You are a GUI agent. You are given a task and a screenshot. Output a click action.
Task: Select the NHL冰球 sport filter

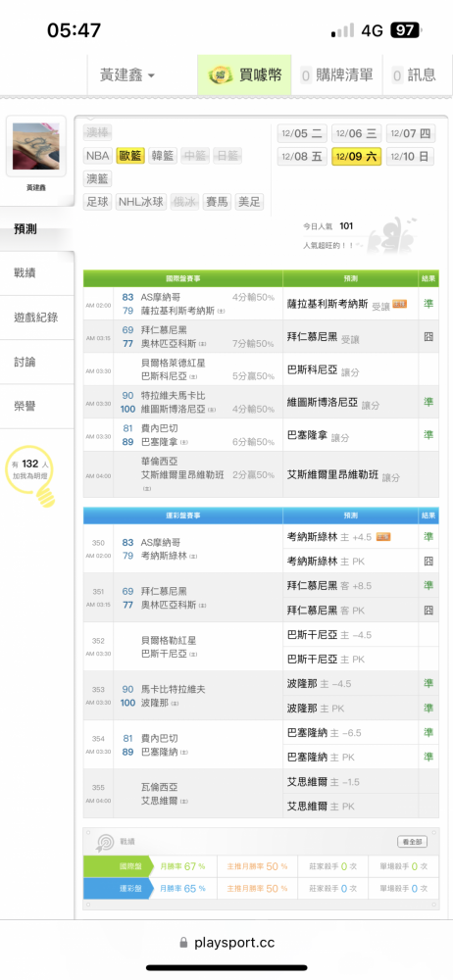coord(141,202)
